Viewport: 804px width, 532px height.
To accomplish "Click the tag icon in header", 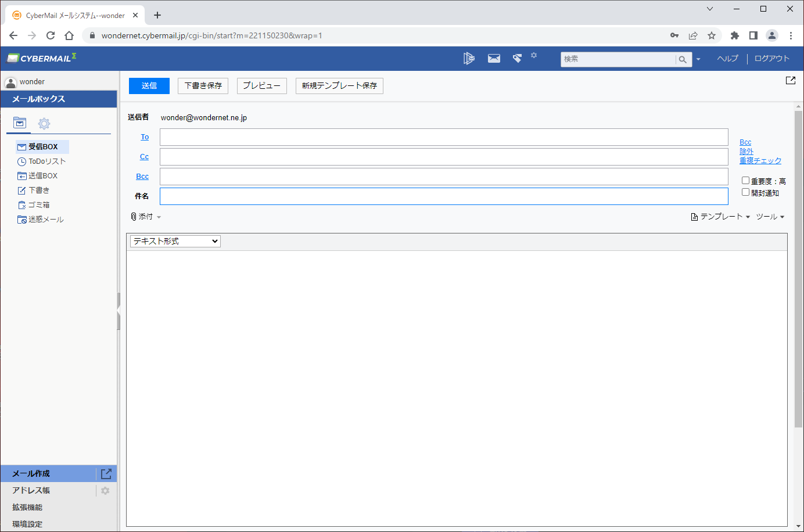I will pyautogui.click(x=517, y=58).
